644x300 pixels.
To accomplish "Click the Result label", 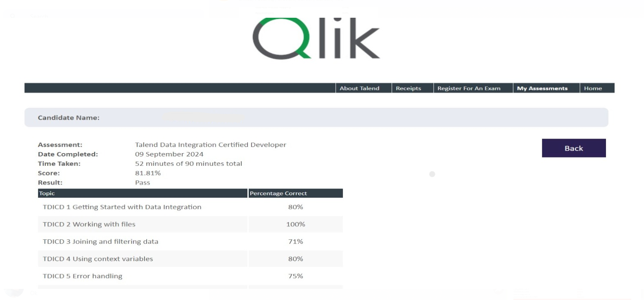I will 50,182.
